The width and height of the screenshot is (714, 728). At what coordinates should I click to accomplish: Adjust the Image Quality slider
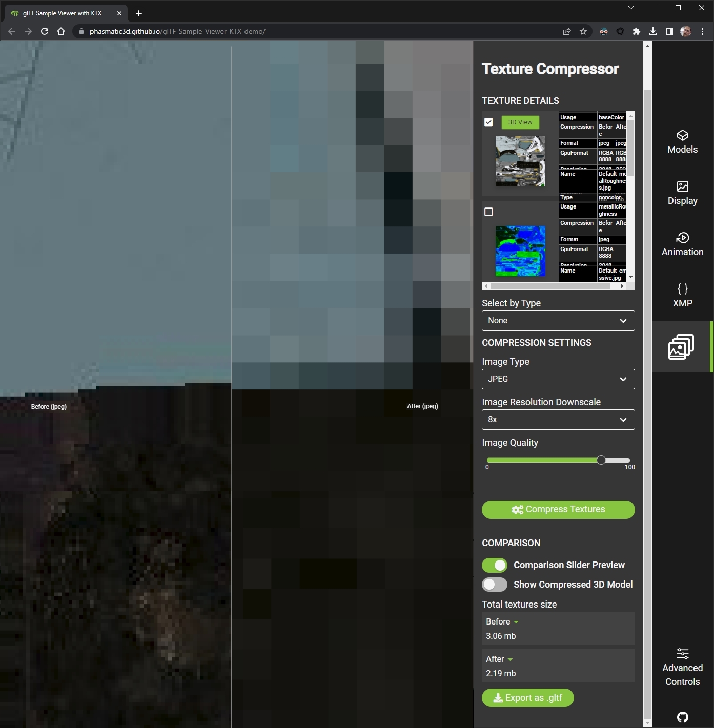[601, 460]
